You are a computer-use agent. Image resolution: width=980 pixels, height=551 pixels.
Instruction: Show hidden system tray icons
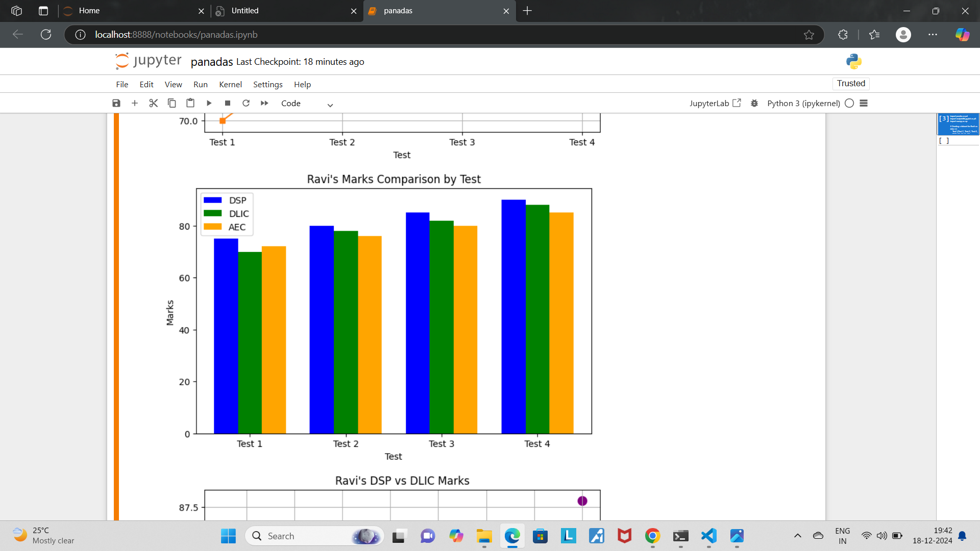tap(797, 536)
